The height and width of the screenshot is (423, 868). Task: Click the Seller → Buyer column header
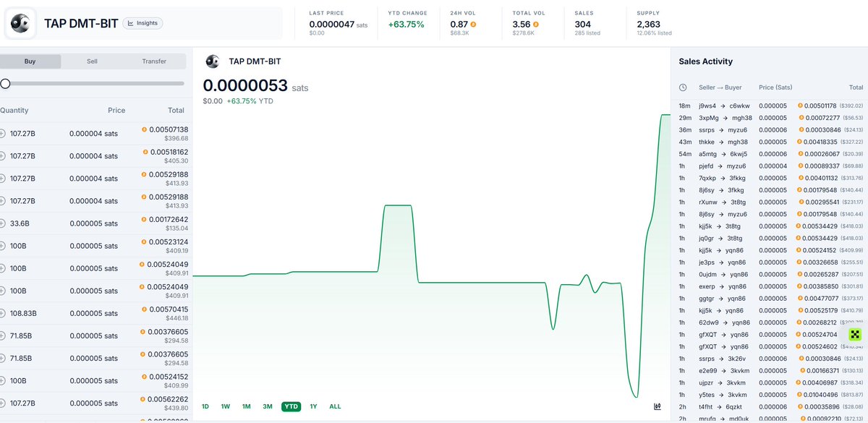click(x=720, y=87)
